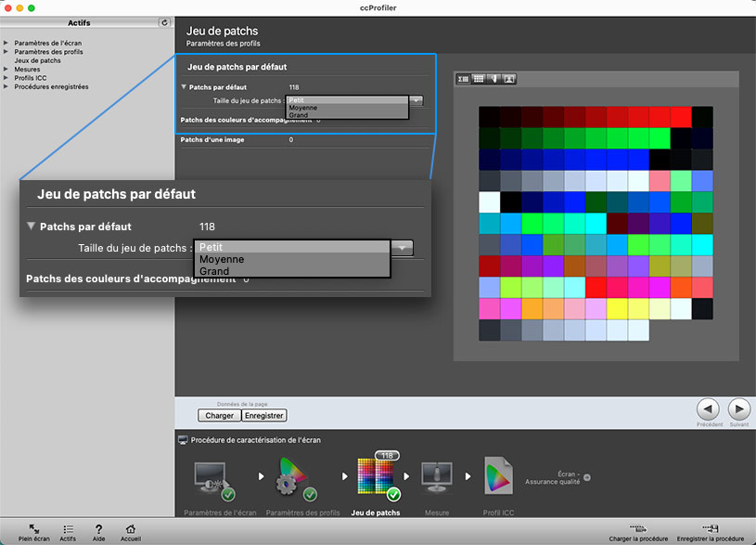
Task: Go to Accueil home screen
Action: [x=131, y=532]
